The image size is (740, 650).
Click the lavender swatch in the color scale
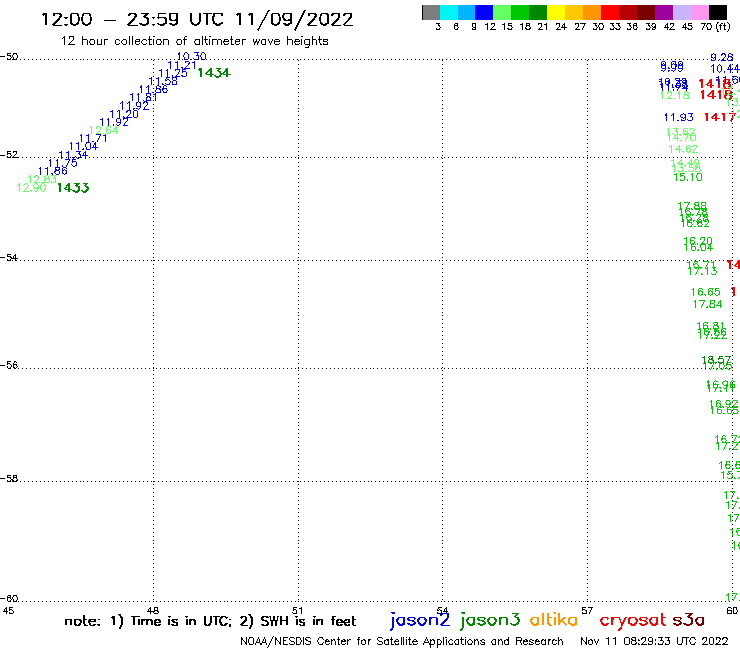tap(681, 12)
